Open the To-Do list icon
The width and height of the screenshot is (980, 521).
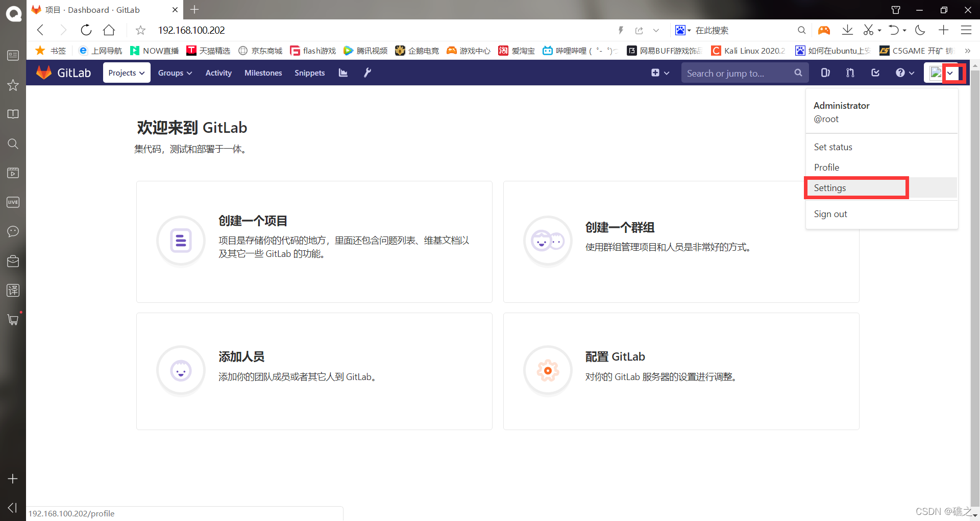pyautogui.click(x=875, y=73)
